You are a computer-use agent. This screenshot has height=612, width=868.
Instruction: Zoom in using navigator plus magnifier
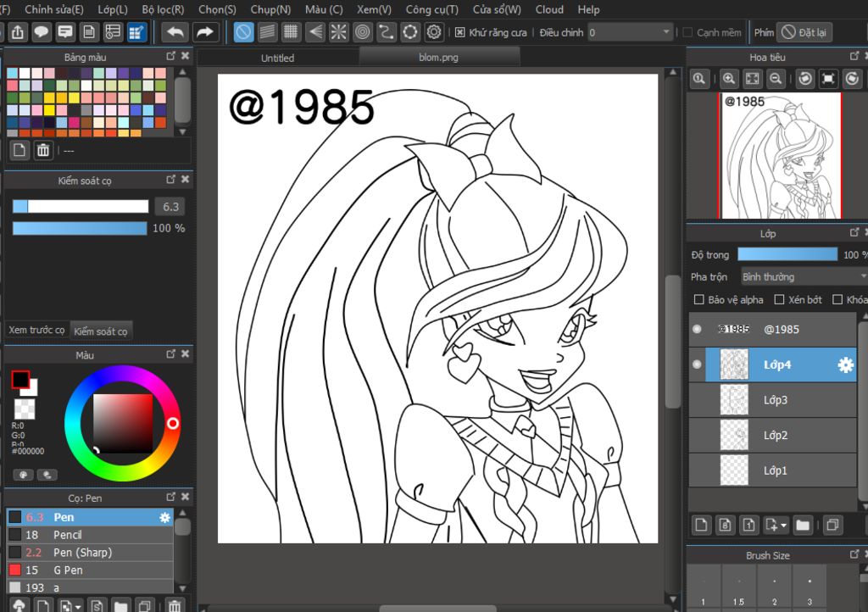[x=729, y=79]
